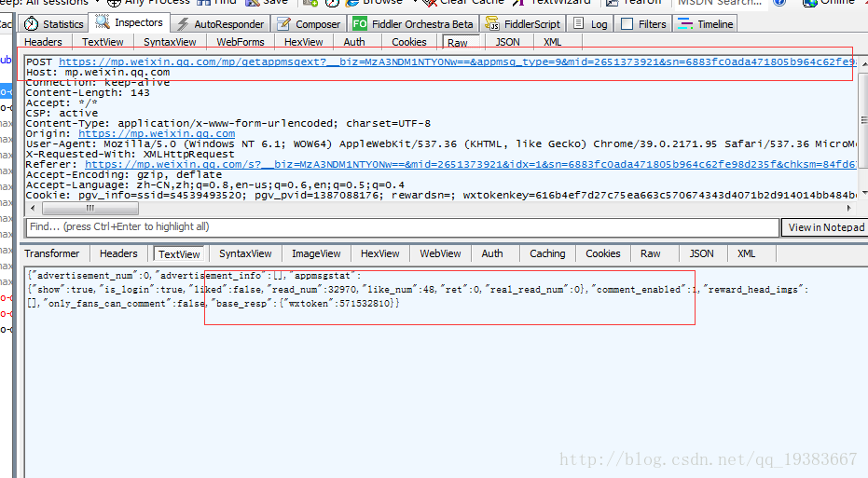Open the Referer header URL link
This screenshot has width=868, height=478.
click(x=471, y=164)
